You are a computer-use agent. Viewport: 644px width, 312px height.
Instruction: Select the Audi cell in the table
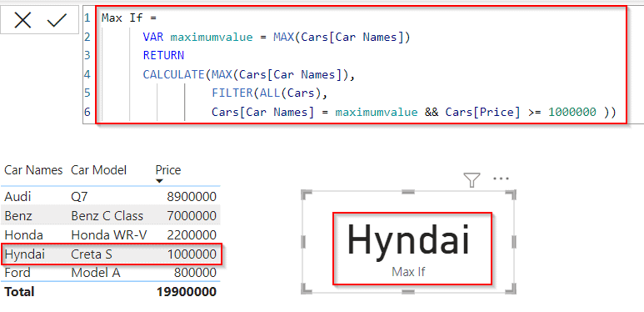click(x=17, y=197)
